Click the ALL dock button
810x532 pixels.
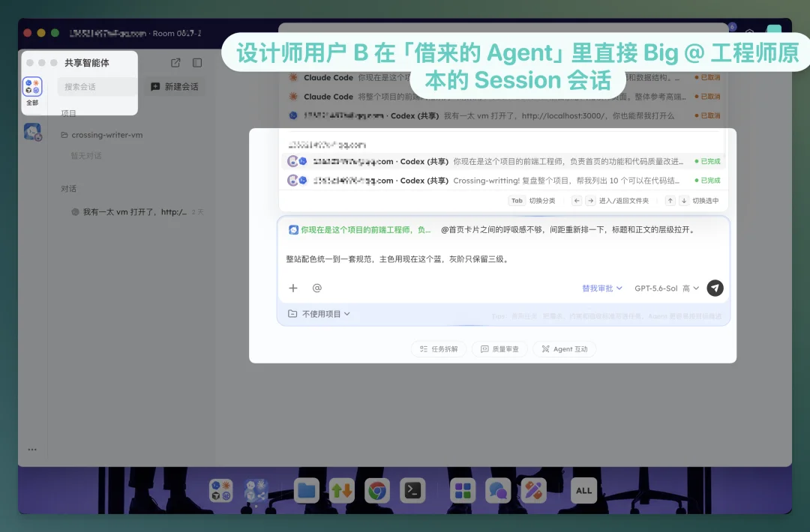click(x=583, y=490)
